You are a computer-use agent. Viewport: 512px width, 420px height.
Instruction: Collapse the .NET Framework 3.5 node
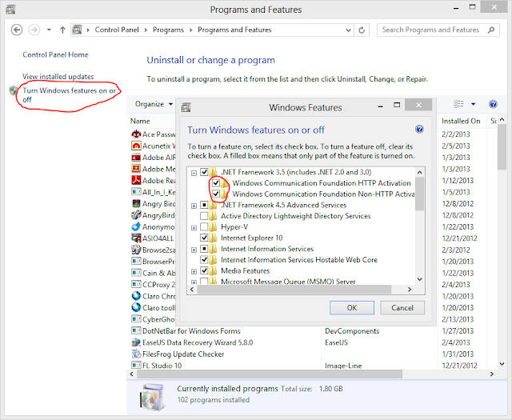(194, 173)
